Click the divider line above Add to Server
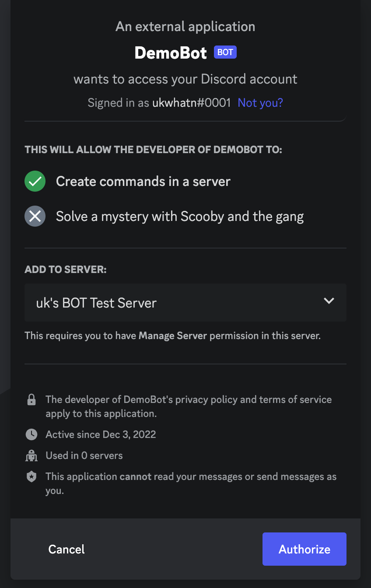Image resolution: width=371 pixels, height=588 pixels. (185, 248)
